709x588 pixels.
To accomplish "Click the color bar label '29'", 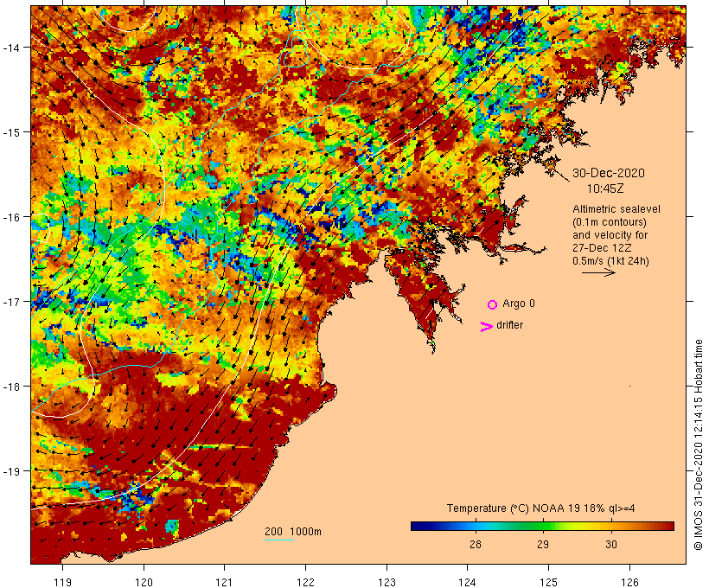I will point(543,544).
